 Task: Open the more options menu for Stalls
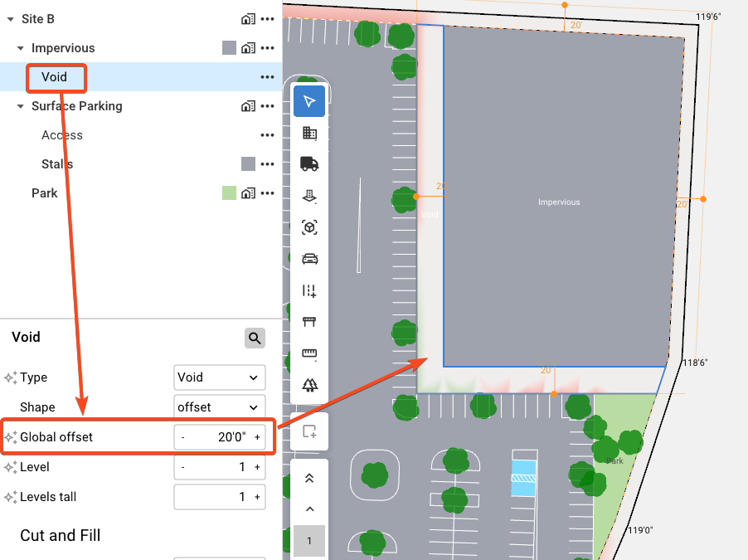(267, 164)
